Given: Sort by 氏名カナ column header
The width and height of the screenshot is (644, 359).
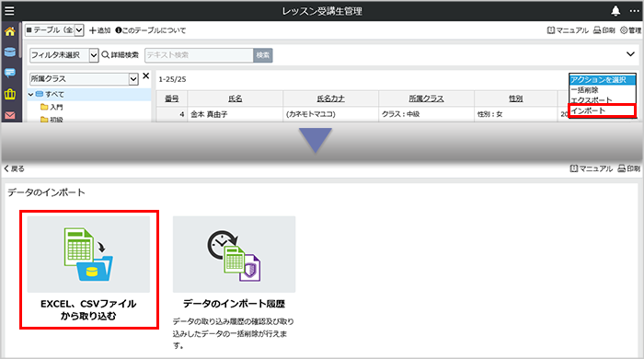Looking at the screenshot, I should (x=330, y=98).
